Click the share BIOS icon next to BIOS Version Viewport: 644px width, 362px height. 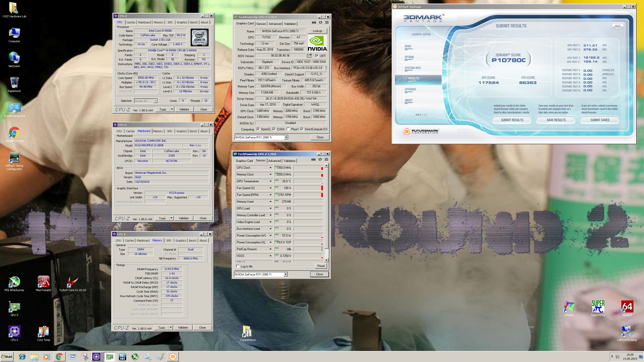309,55
